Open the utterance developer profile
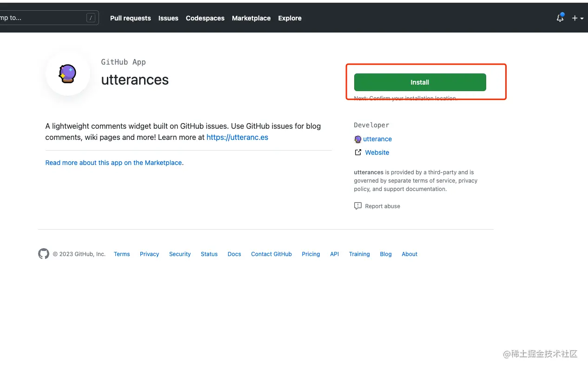The width and height of the screenshot is (588, 369). 377,139
